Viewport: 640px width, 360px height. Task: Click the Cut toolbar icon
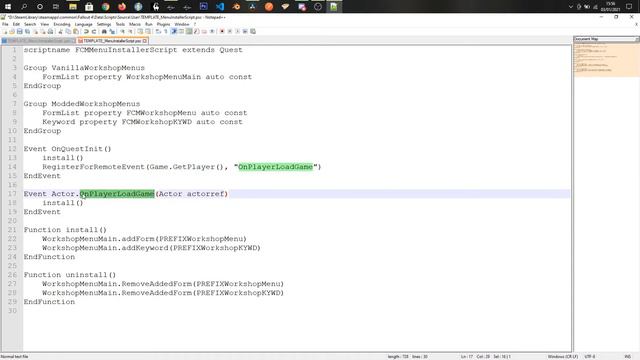point(61,31)
